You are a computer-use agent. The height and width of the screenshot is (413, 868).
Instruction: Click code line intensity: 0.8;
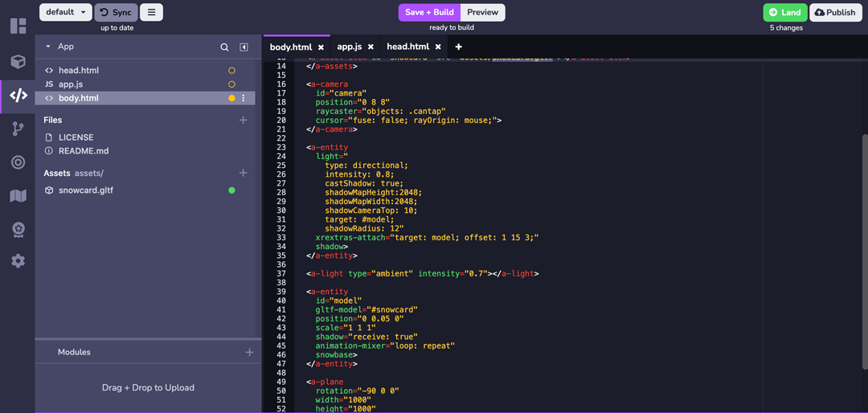359,174
